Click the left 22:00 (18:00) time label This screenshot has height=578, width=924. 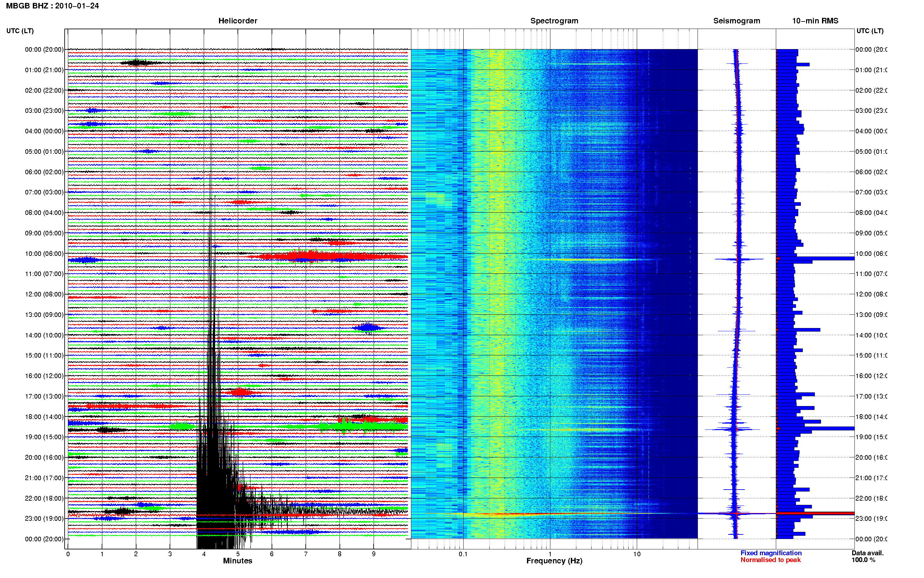[x=44, y=498]
